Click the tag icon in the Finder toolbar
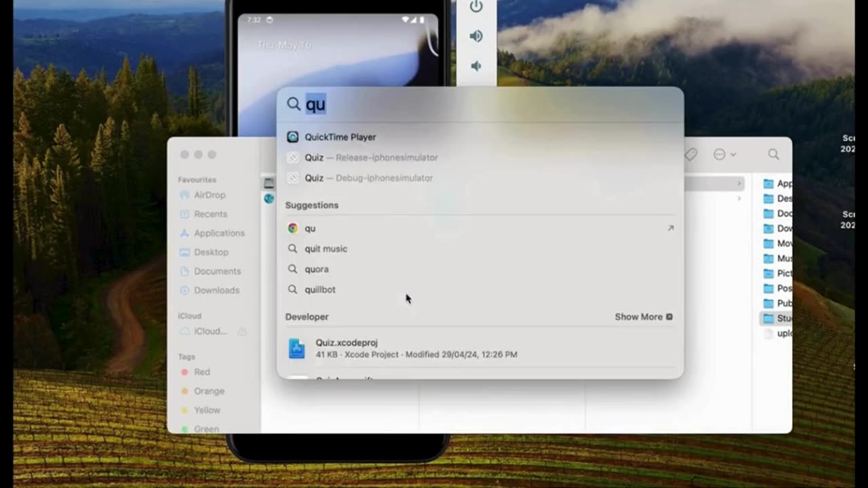Image resolution: width=868 pixels, height=488 pixels. (x=690, y=155)
